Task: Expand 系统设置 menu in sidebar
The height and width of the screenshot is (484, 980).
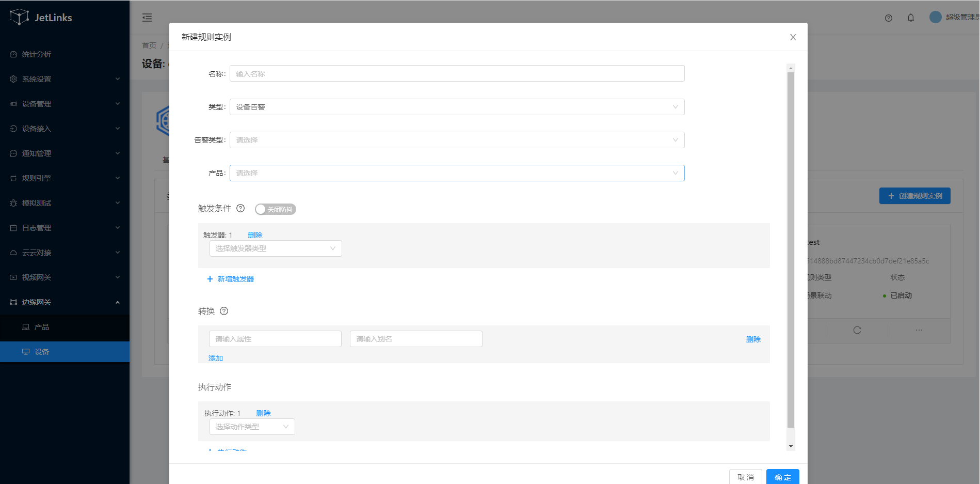Action: (65, 79)
